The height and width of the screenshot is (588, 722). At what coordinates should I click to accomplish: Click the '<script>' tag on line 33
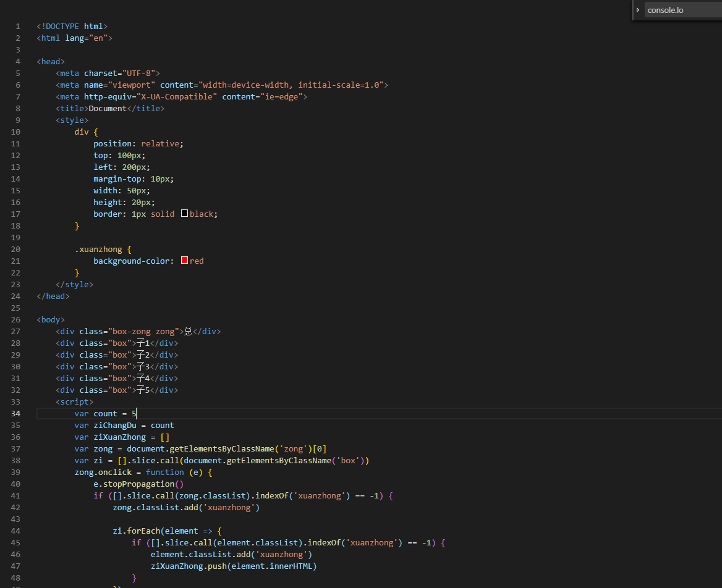coord(75,401)
